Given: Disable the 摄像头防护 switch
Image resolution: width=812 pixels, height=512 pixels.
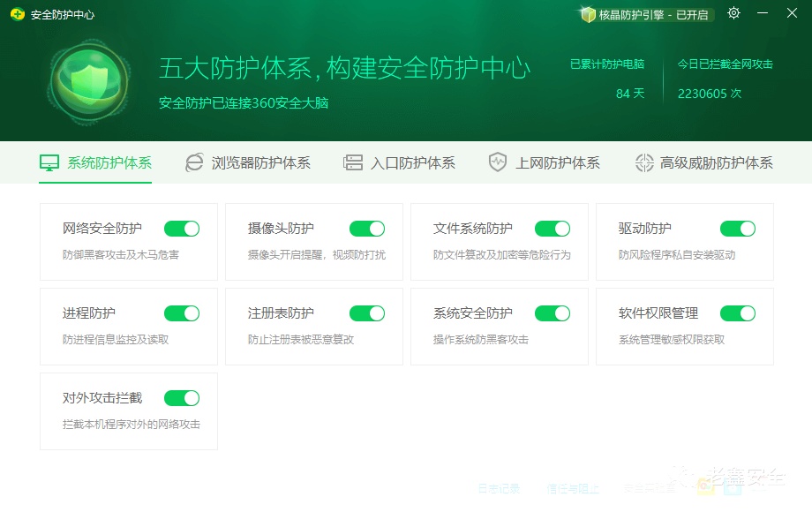Looking at the screenshot, I should pos(367,229).
